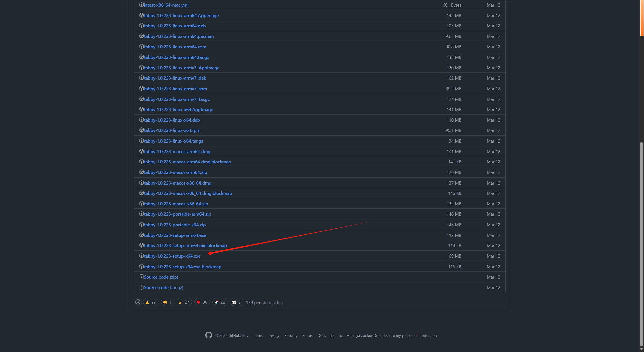Download tabby-1.0.223-linux-armv7l.tar.gz
The width and height of the screenshot is (644, 352).
coord(177,99)
